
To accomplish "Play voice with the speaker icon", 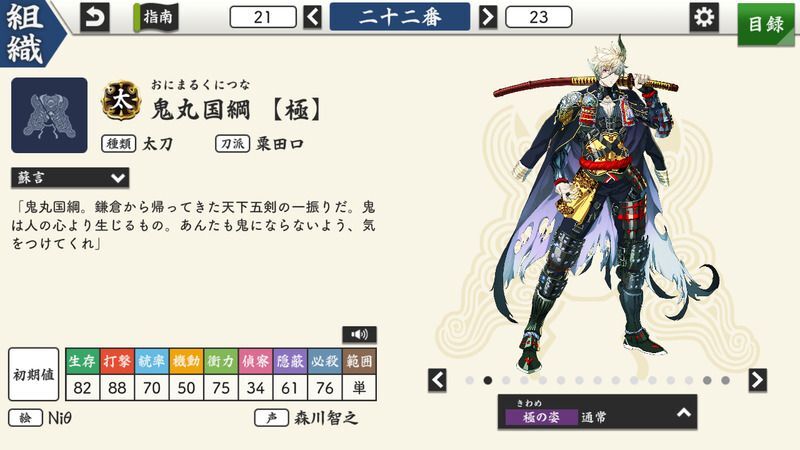I will pyautogui.click(x=359, y=335).
